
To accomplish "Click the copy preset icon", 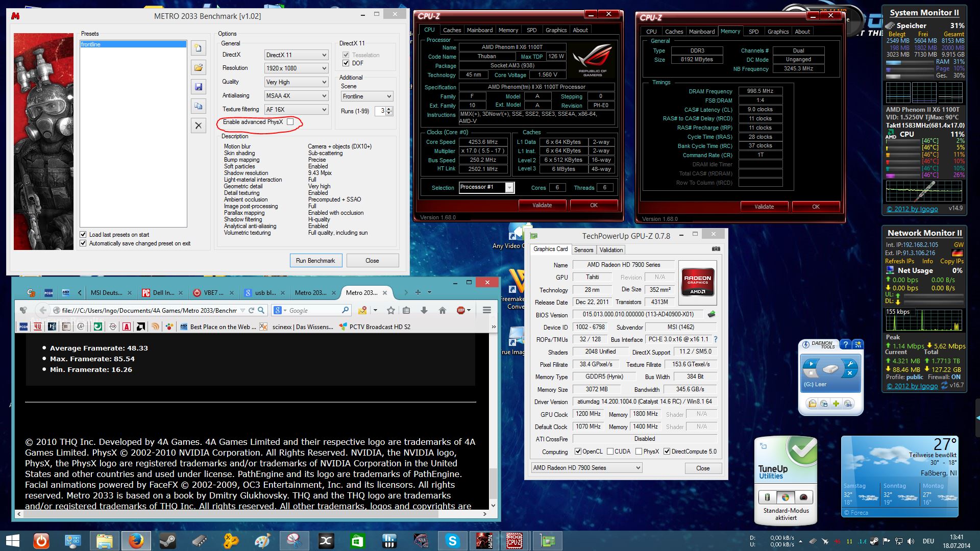I will 199,106.
